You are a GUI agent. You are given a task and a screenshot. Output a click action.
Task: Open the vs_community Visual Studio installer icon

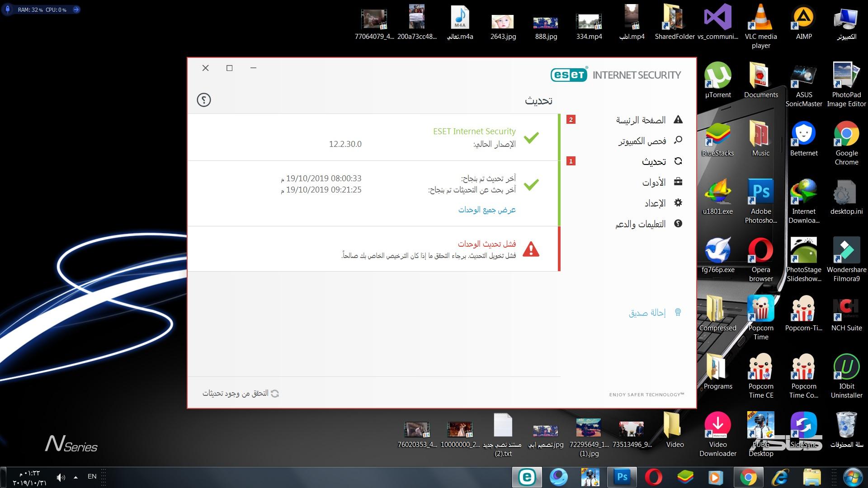718,22
